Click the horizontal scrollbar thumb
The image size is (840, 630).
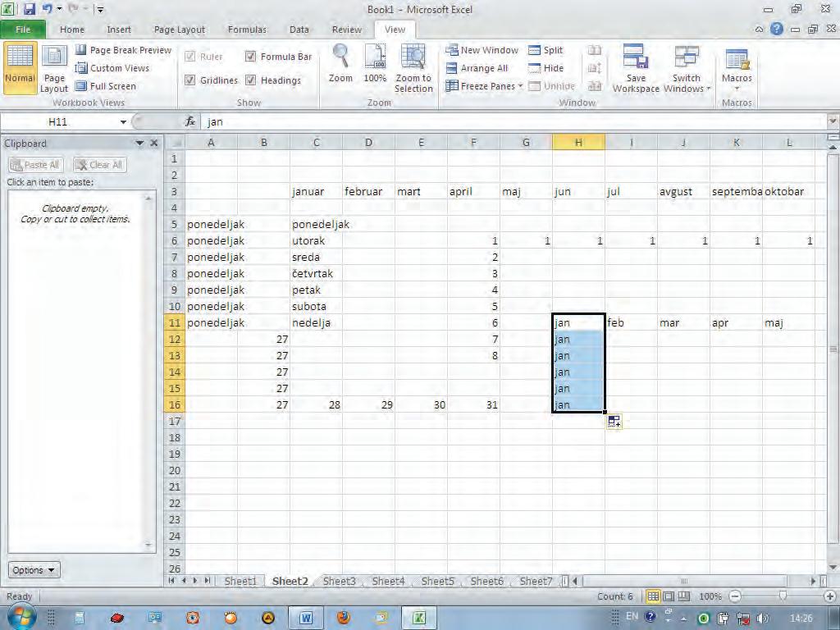click(x=684, y=581)
